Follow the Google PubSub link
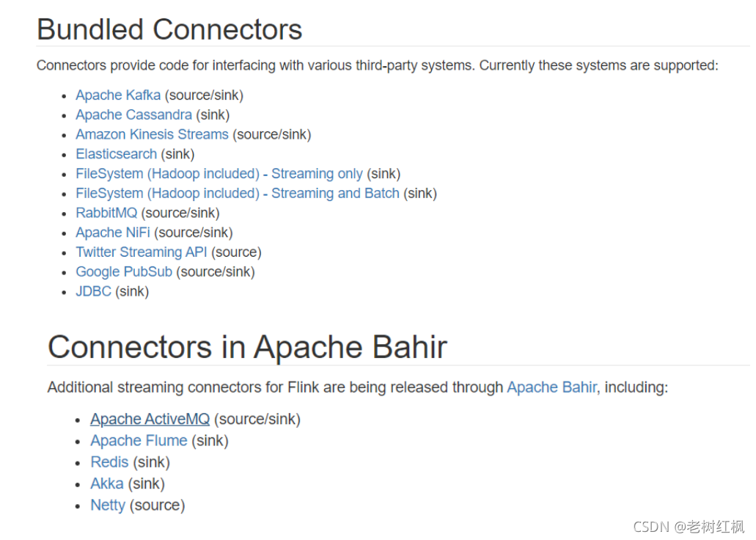Viewport: 756px width, 540px height. (124, 271)
